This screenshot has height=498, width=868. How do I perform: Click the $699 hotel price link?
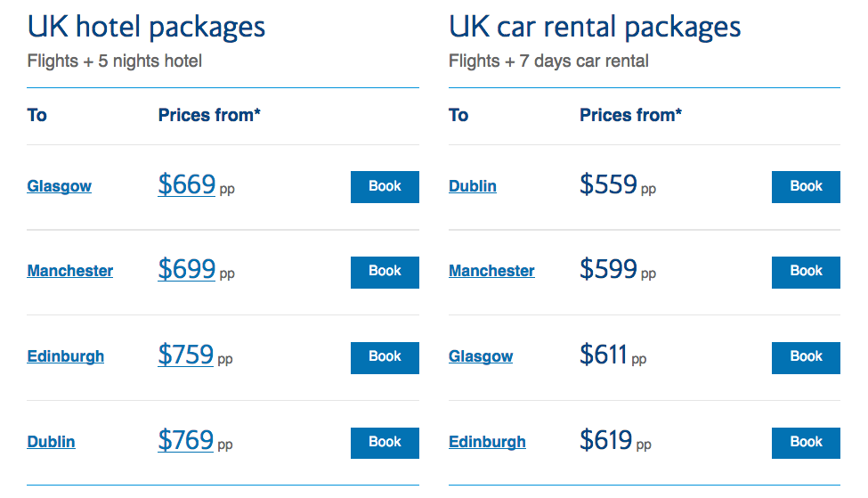pos(186,269)
